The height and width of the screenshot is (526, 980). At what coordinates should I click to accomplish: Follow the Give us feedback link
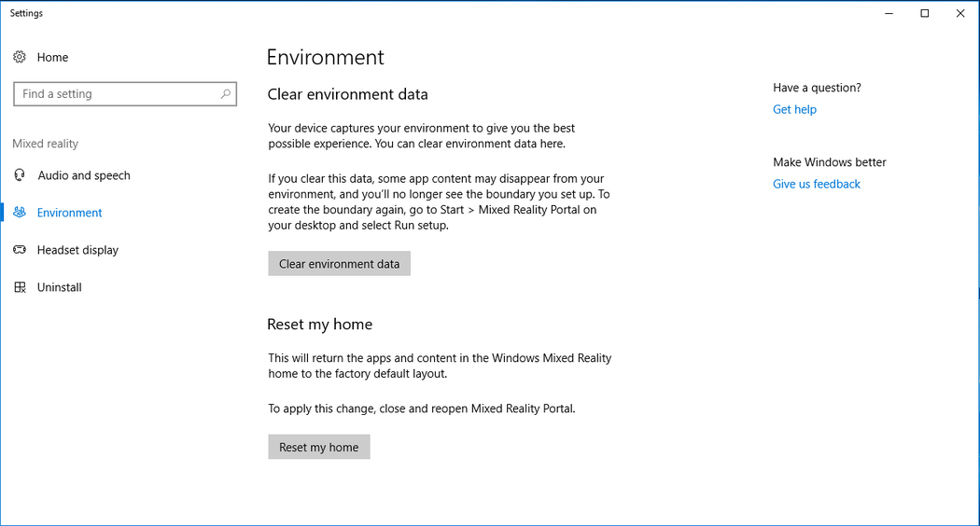pos(817,184)
